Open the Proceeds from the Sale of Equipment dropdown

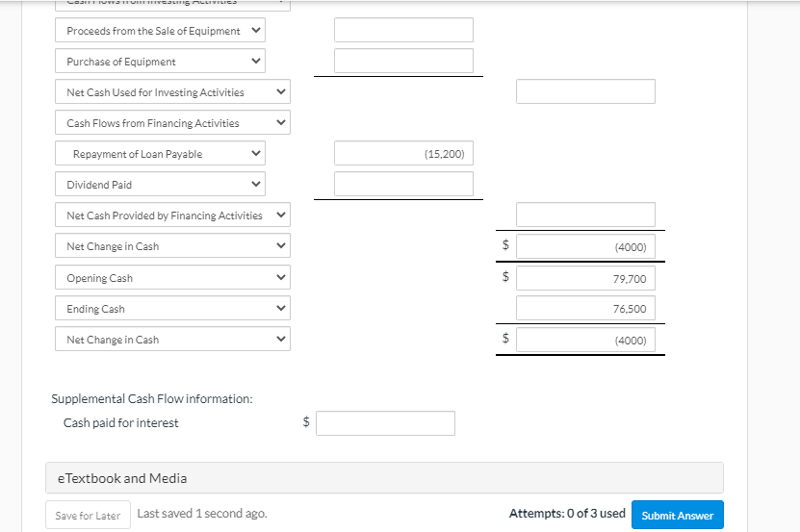(159, 31)
